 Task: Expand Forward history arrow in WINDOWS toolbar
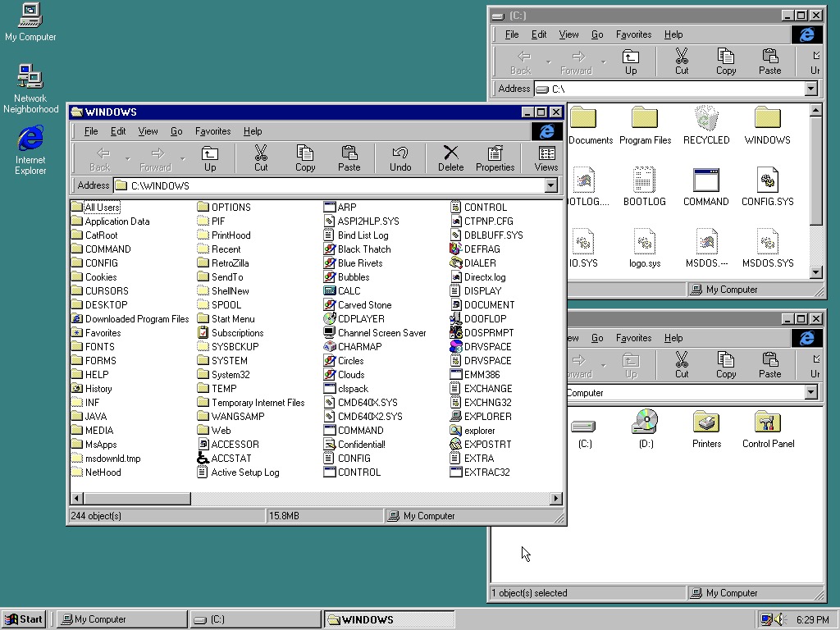click(183, 158)
